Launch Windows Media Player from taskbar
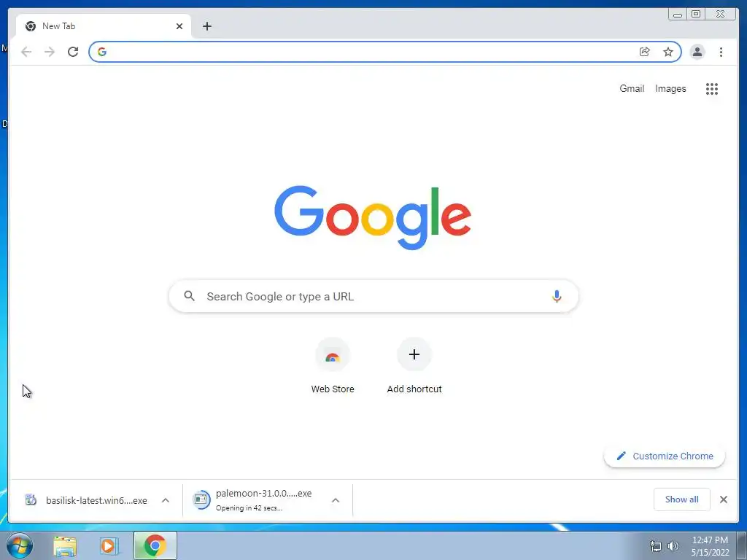This screenshot has width=747, height=560. tap(109, 545)
